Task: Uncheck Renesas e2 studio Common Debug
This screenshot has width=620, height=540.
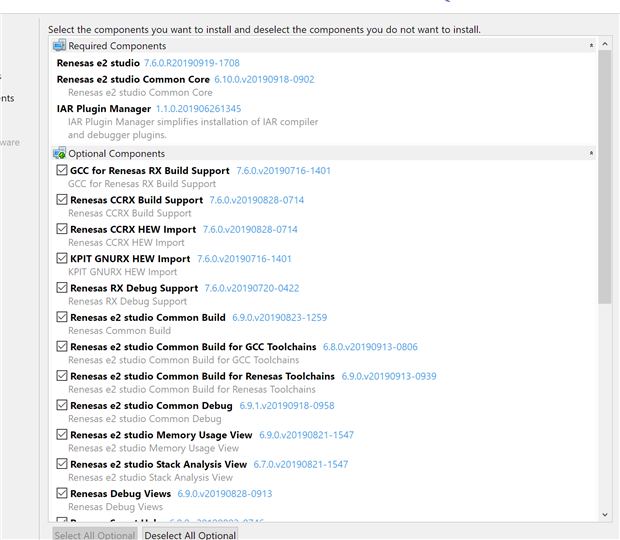Action: 62,405
